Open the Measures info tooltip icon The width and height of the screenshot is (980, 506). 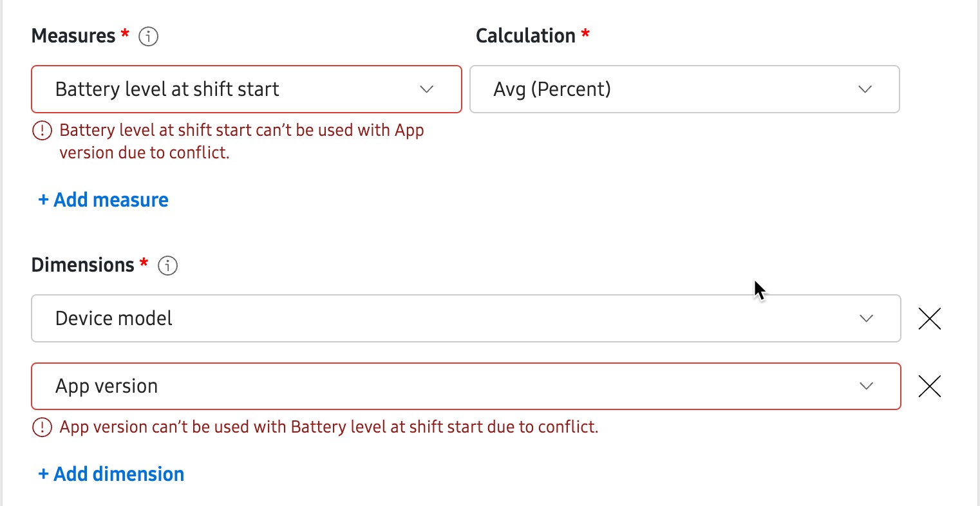[149, 37]
